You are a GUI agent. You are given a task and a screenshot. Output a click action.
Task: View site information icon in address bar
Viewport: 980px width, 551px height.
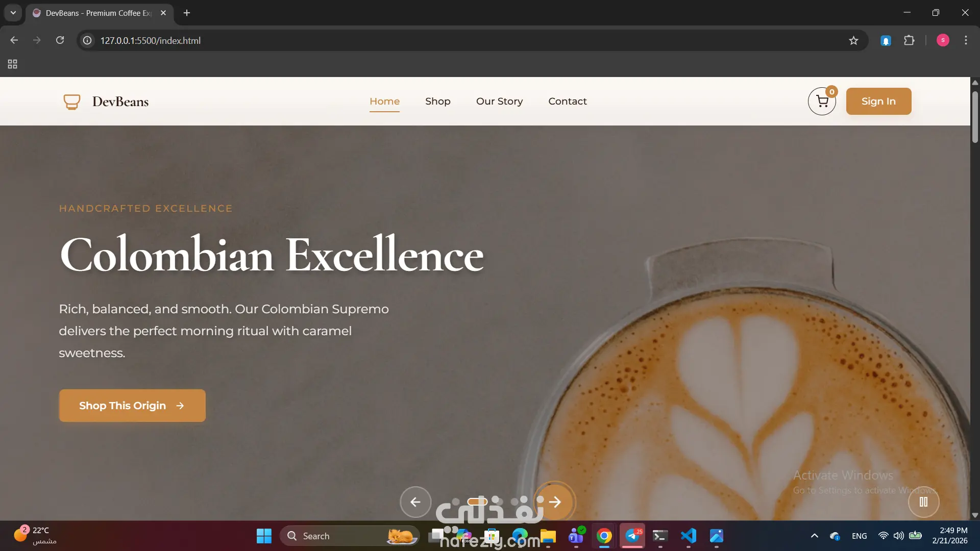[x=87, y=40]
